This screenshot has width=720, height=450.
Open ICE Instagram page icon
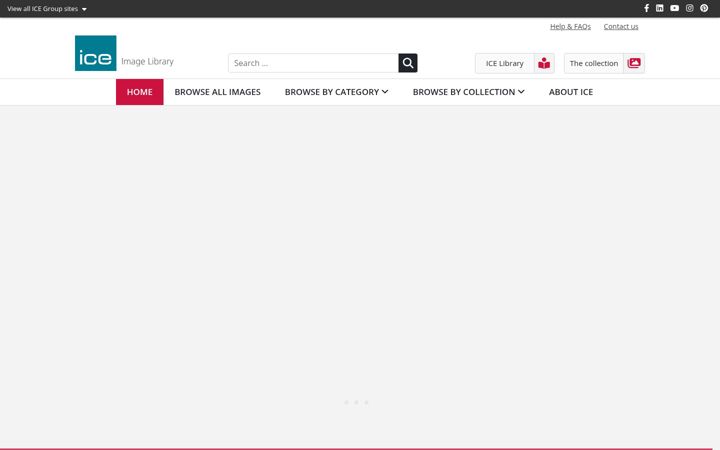689,8
